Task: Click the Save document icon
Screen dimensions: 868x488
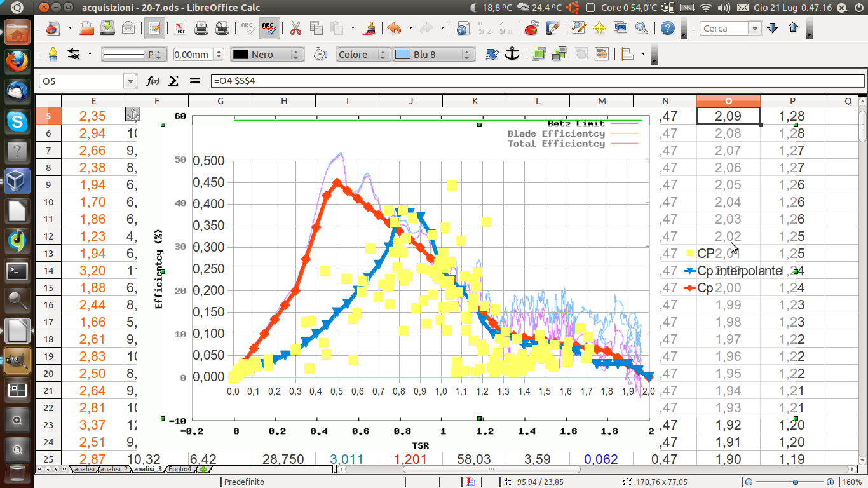Action: click(107, 29)
